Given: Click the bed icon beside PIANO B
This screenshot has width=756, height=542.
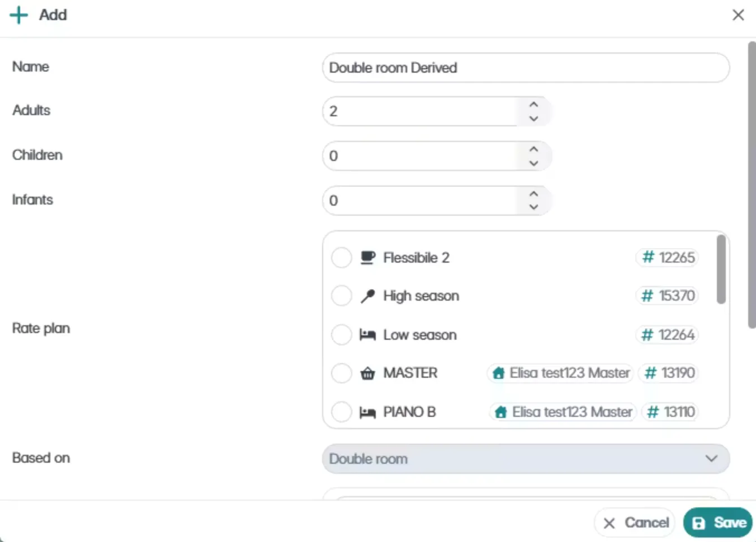Looking at the screenshot, I should 367,412.
